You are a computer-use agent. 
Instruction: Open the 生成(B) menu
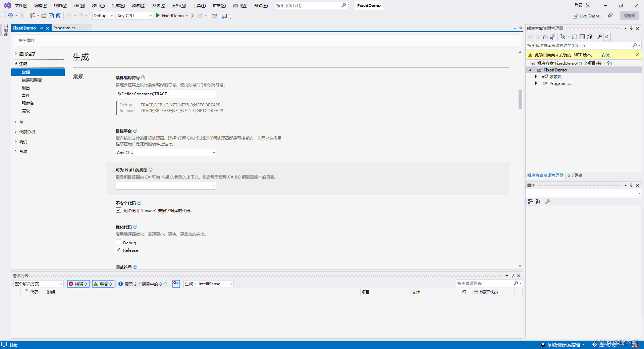[118, 6]
